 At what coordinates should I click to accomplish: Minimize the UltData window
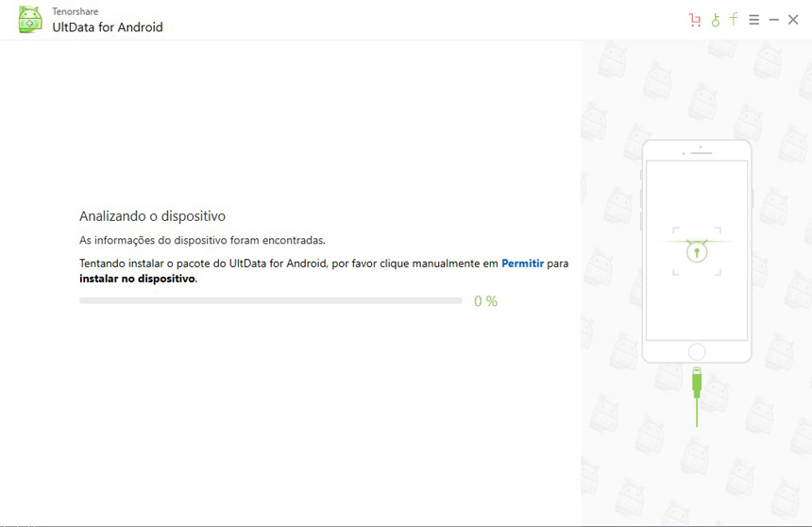tap(773, 20)
